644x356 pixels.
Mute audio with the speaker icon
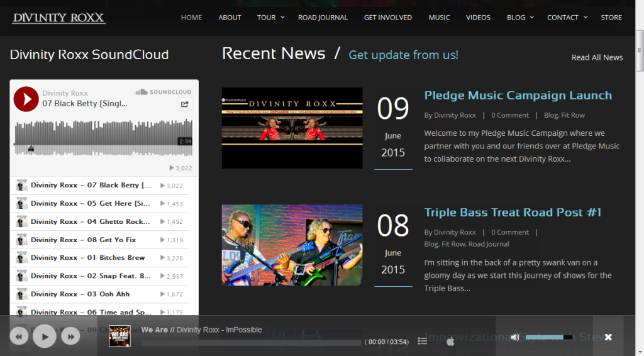[515, 337]
